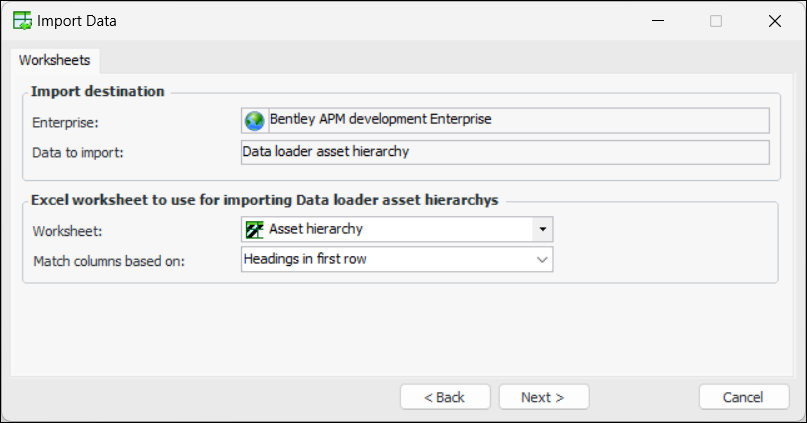807x423 pixels.
Task: Click the 'Import destination' group heading
Action: click(98, 91)
